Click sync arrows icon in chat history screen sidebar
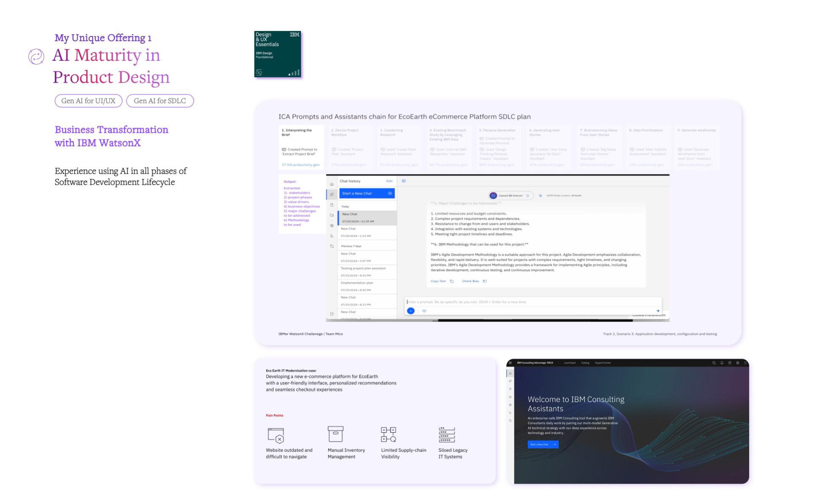 (x=332, y=246)
